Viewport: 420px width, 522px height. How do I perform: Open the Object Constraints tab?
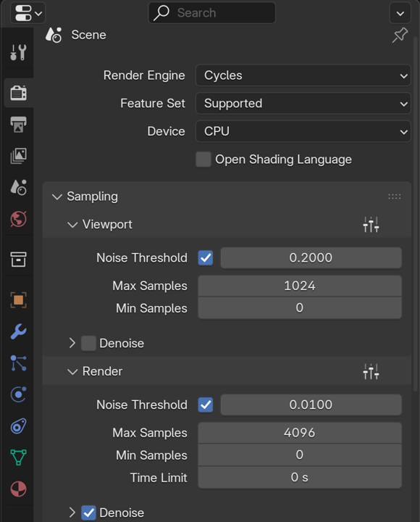pyautogui.click(x=19, y=426)
